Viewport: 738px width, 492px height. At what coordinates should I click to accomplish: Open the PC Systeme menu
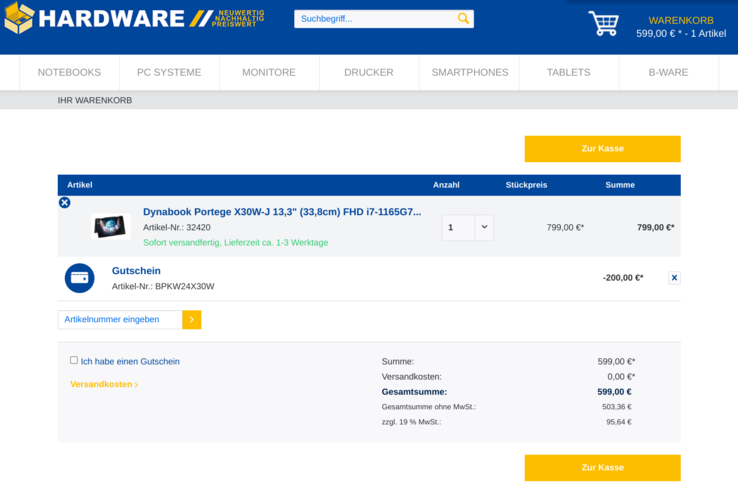pyautogui.click(x=169, y=73)
